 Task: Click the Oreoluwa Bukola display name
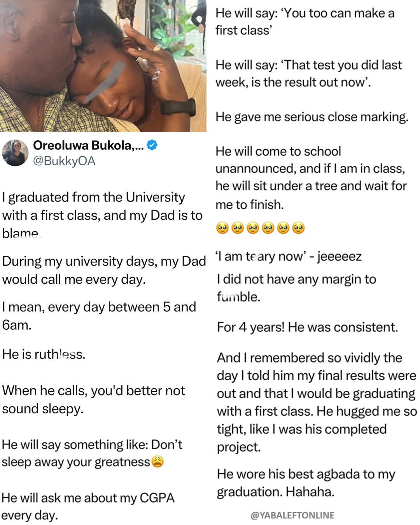pos(88,145)
